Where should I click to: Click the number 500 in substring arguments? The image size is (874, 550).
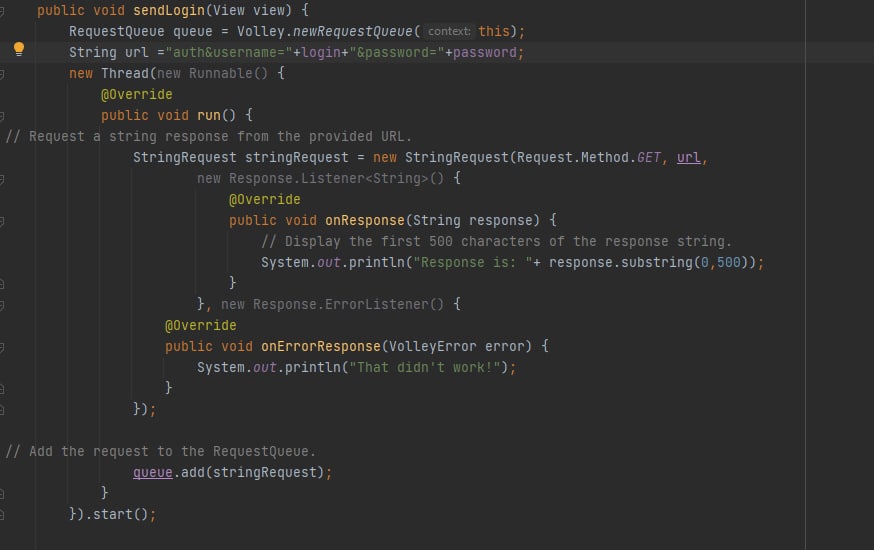click(x=729, y=262)
